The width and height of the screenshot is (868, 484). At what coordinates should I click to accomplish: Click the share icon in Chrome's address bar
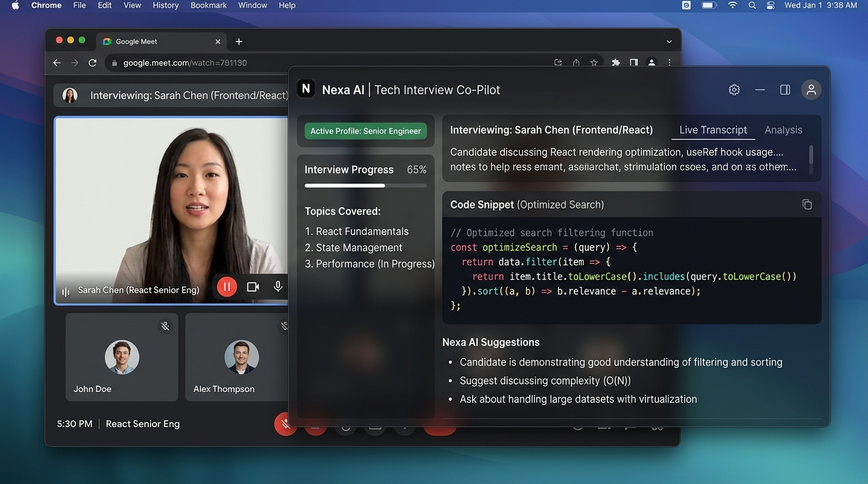point(576,63)
